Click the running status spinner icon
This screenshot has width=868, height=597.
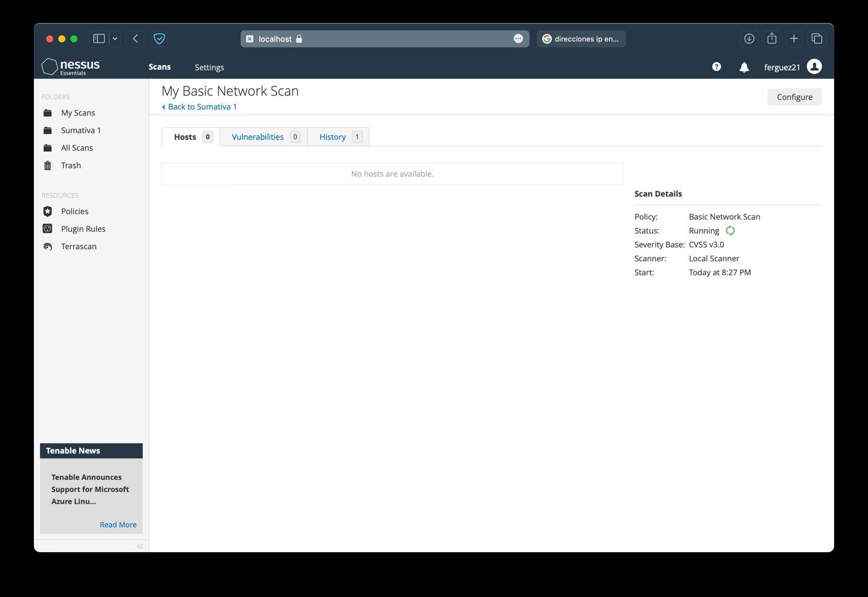pos(730,230)
